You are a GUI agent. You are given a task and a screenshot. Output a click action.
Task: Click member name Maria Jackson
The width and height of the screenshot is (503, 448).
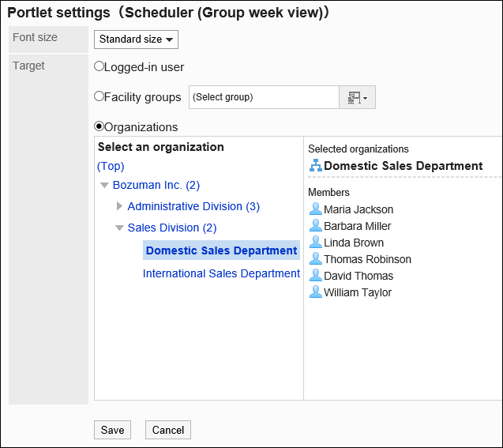point(358,209)
